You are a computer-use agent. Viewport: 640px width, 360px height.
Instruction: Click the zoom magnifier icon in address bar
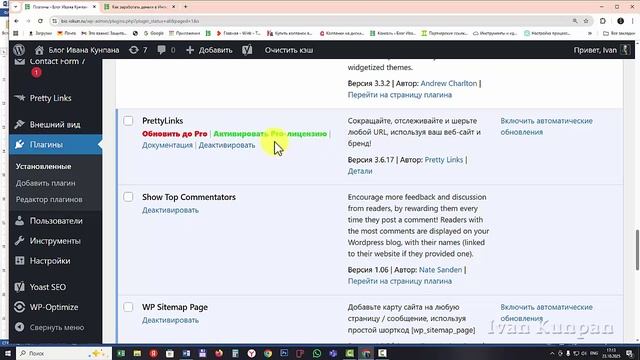tap(575, 21)
